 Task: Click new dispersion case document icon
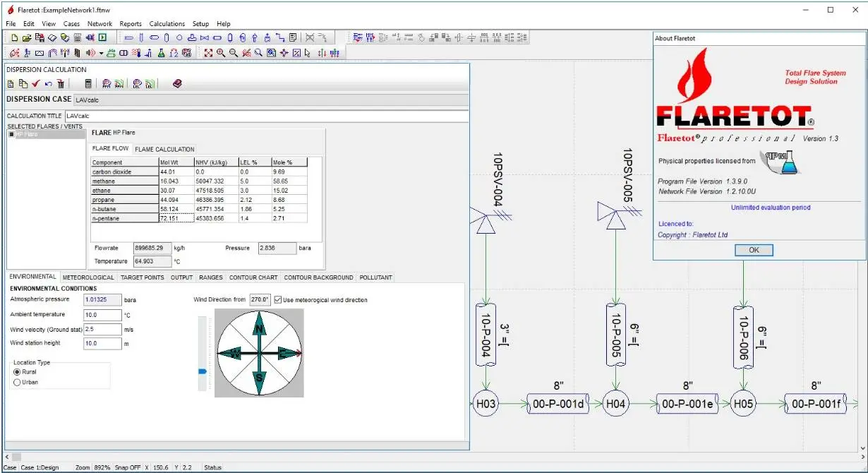point(11,84)
